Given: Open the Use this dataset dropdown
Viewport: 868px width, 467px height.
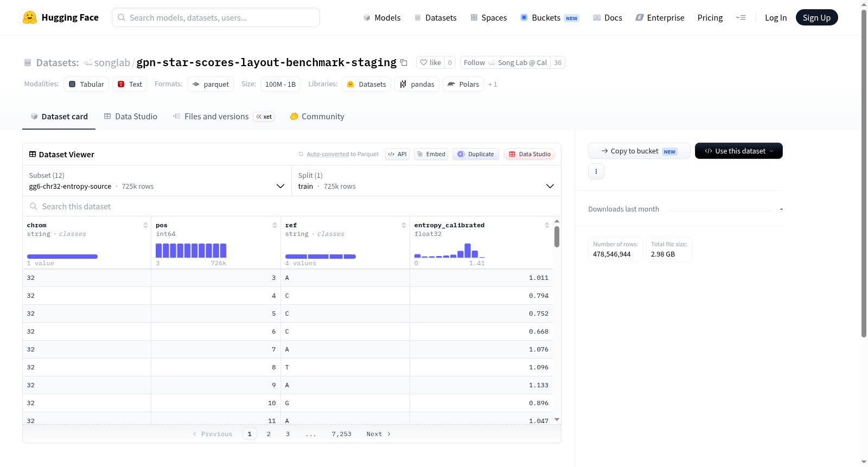Looking at the screenshot, I should point(738,151).
